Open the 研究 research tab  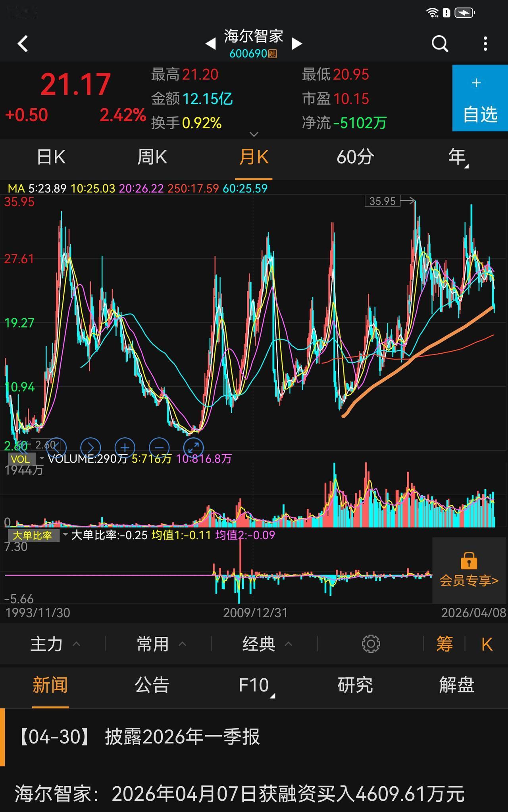355,685
